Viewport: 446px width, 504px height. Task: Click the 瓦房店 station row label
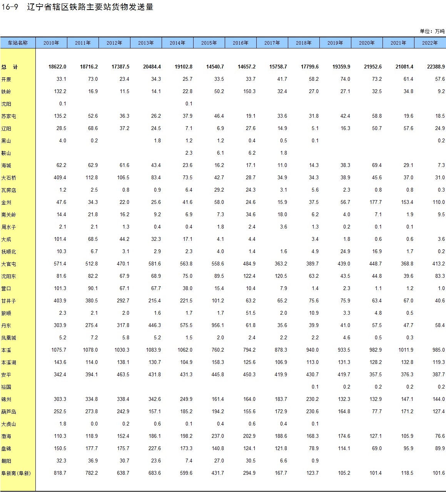point(9,190)
